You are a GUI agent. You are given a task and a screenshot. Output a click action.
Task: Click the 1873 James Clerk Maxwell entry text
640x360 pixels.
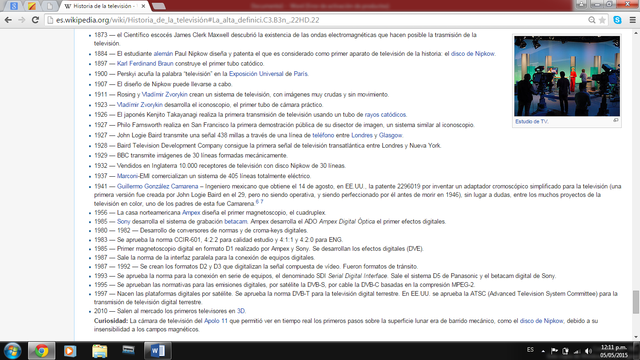(x=285, y=39)
